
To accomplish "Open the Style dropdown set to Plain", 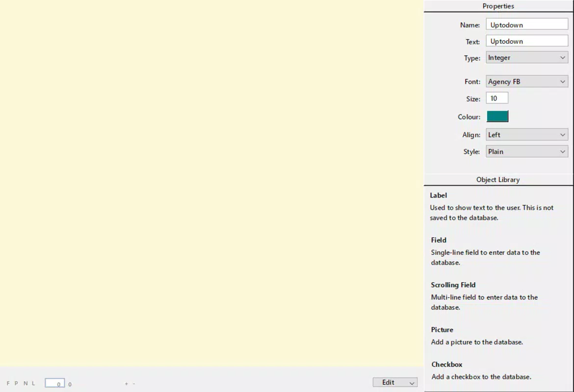I will tap(527, 151).
